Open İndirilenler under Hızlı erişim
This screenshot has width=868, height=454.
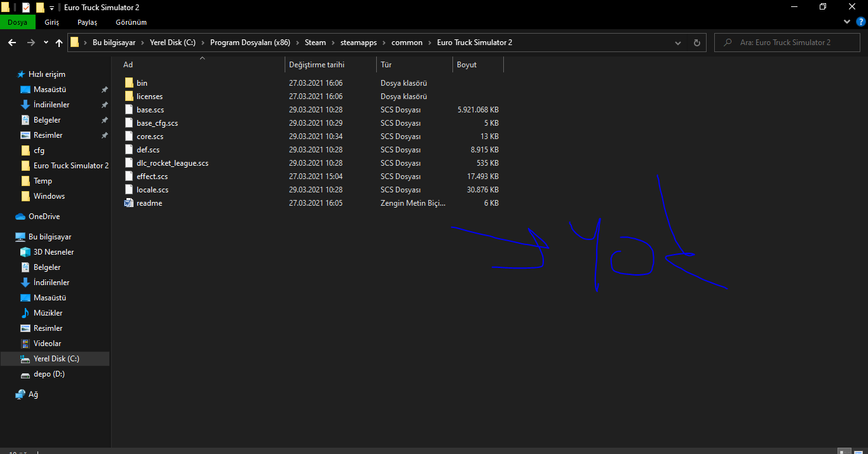[x=51, y=105]
